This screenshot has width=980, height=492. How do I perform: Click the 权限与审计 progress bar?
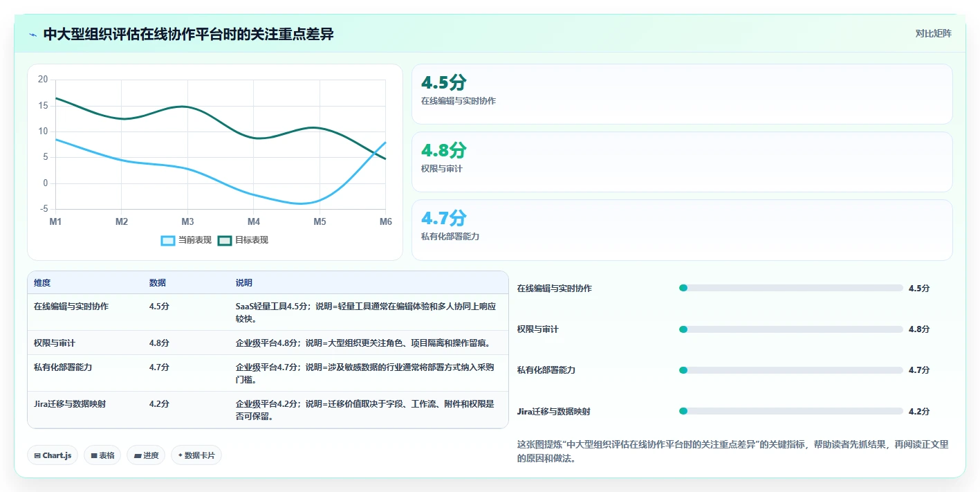click(x=791, y=329)
